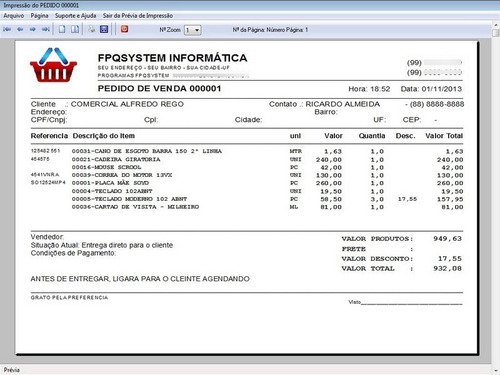The width and height of the screenshot is (500, 375).
Task: Select single page view icon
Action: [62, 29]
